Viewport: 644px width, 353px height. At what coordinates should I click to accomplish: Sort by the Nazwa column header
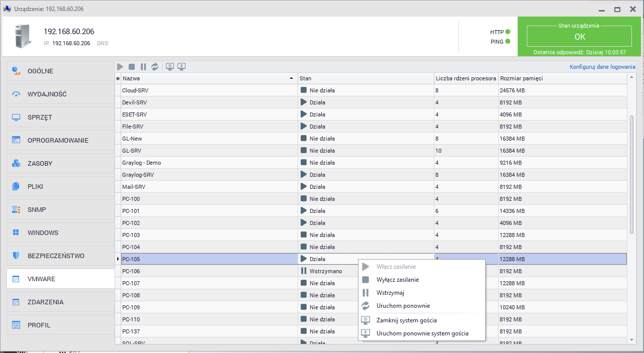[206, 78]
